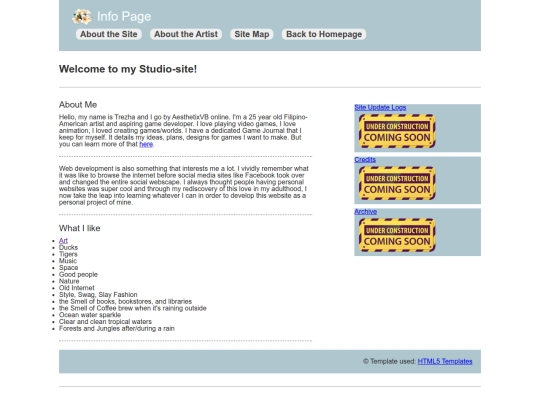This screenshot has width=540, height=405.
Task: Follow the 'here' link in About Me
Action: point(146,144)
